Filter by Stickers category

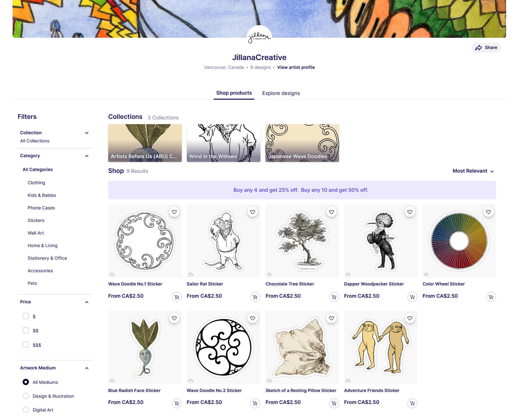[x=36, y=220]
